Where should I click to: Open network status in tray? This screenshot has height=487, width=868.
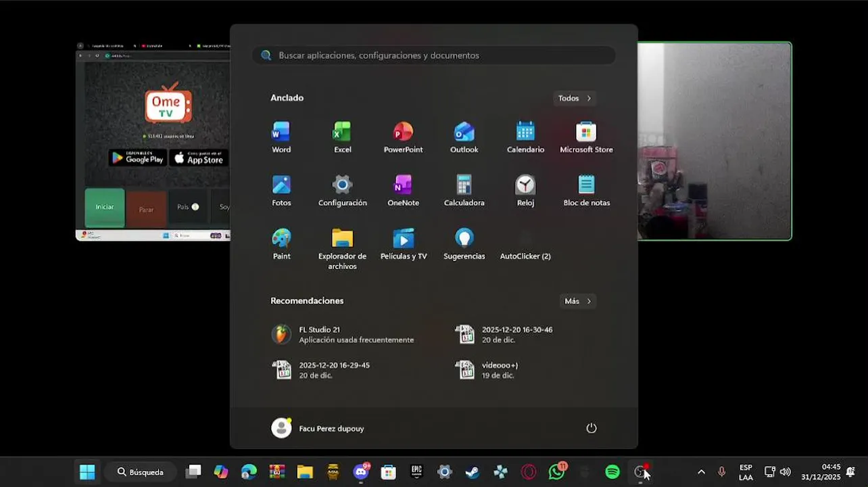tap(769, 472)
